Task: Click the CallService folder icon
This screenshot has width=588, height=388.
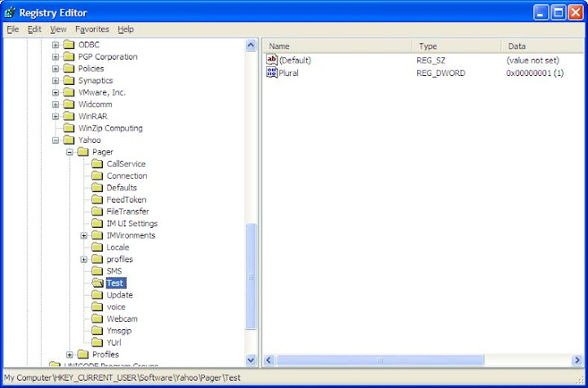Action: click(x=97, y=164)
